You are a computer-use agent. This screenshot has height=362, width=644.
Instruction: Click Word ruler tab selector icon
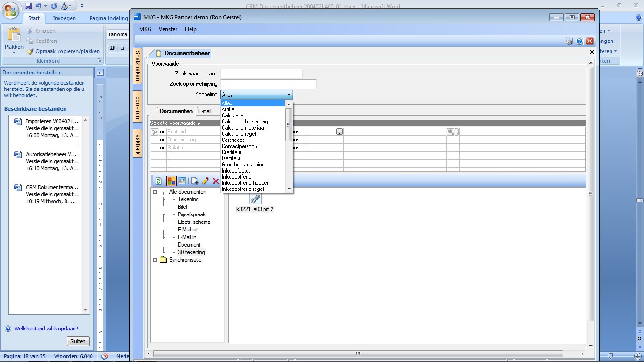(100, 73)
